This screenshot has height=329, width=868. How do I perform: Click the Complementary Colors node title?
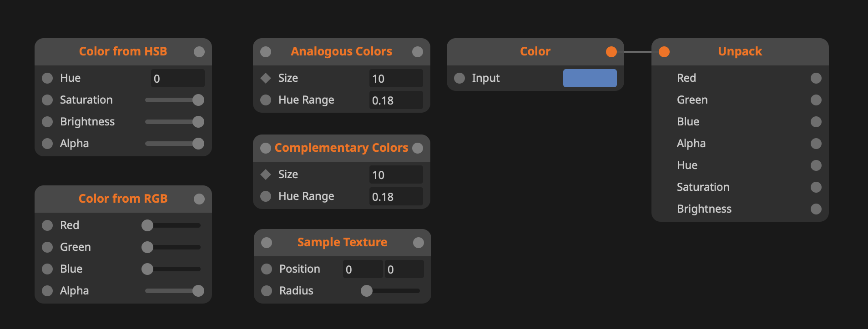[x=341, y=148]
